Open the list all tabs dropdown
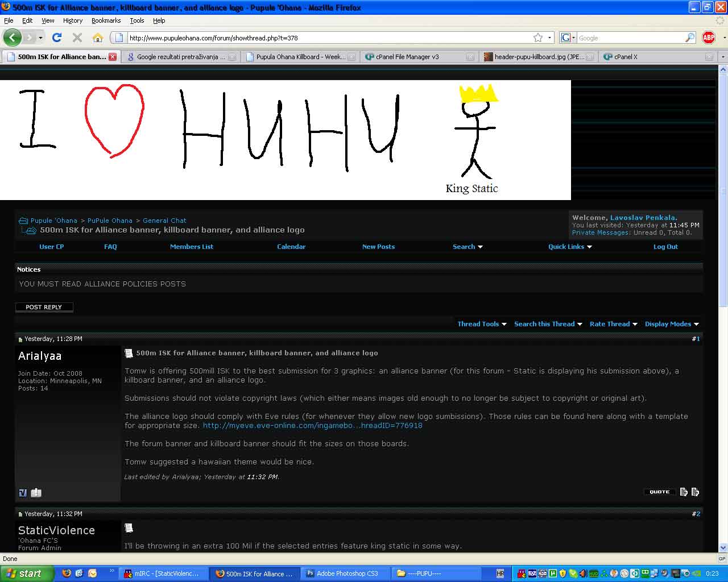 (723, 57)
